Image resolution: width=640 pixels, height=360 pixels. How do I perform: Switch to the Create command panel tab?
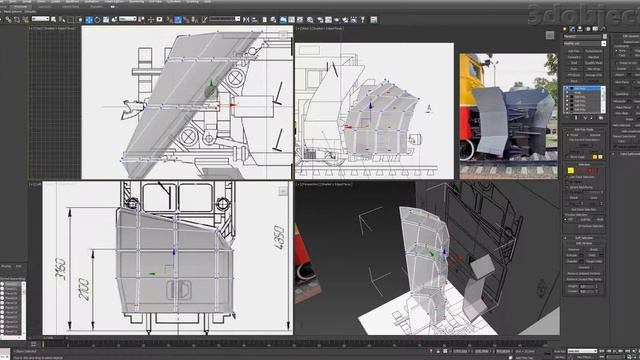point(564,29)
